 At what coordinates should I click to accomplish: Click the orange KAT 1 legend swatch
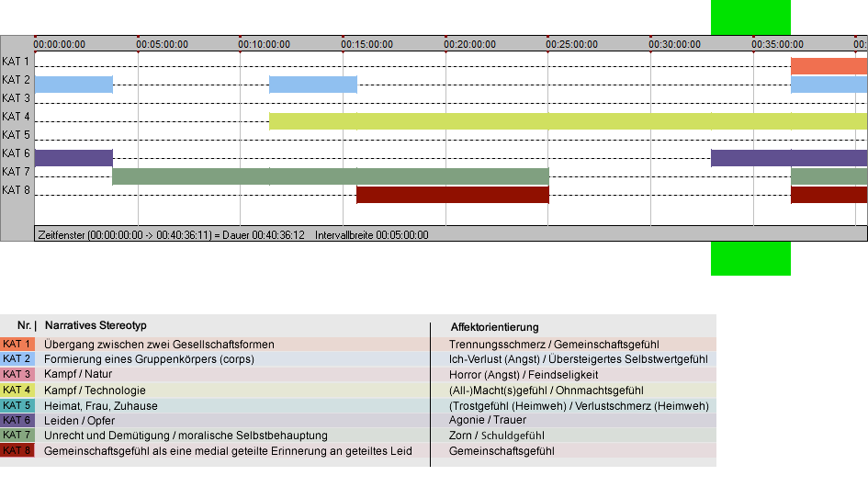pos(17,344)
